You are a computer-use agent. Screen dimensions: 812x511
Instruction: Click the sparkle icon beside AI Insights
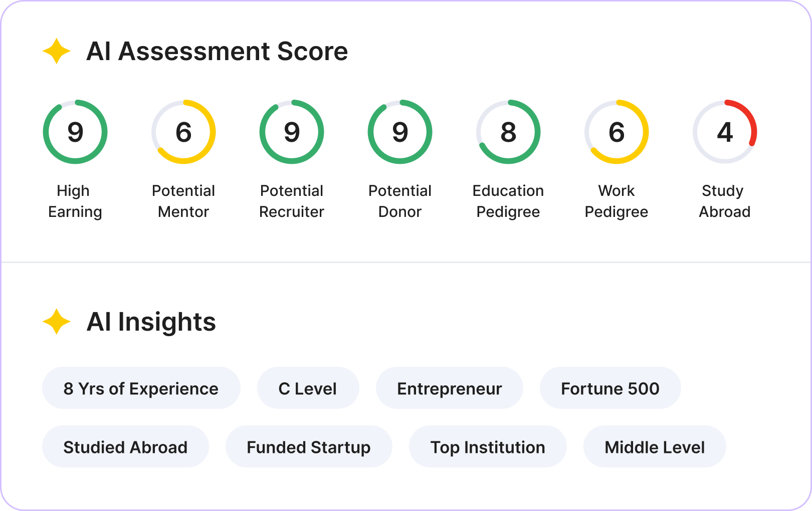(56, 322)
